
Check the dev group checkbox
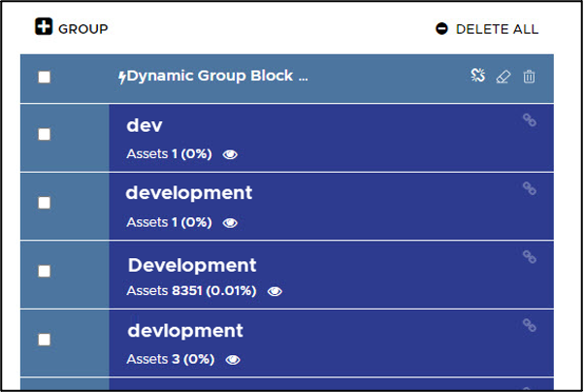[x=45, y=134]
